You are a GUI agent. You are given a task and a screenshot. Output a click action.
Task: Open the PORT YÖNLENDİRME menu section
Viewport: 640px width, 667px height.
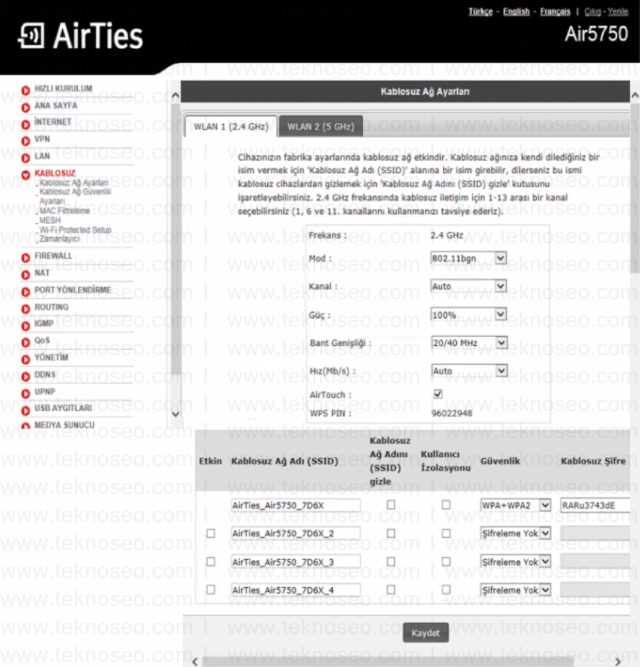72,290
